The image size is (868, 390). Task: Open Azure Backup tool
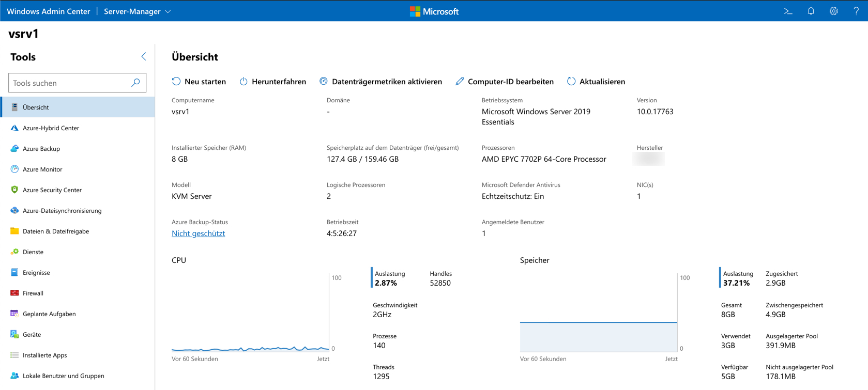[x=78, y=148]
